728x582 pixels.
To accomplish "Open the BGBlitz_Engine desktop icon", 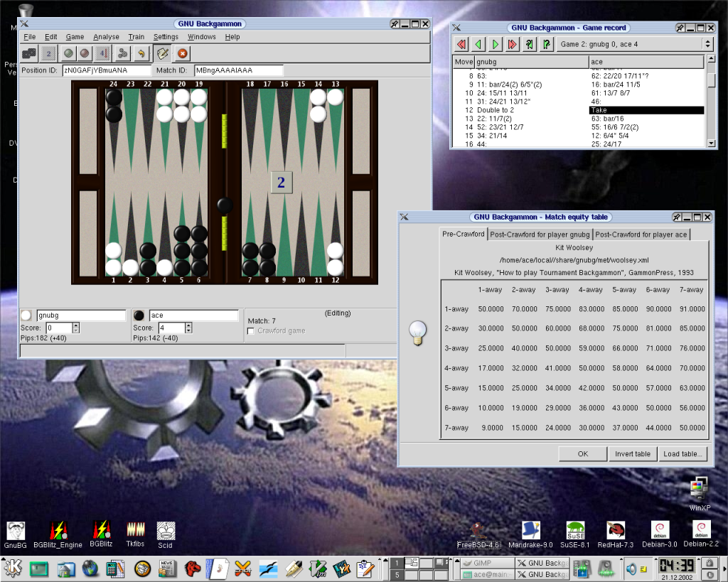I will click(x=58, y=535).
